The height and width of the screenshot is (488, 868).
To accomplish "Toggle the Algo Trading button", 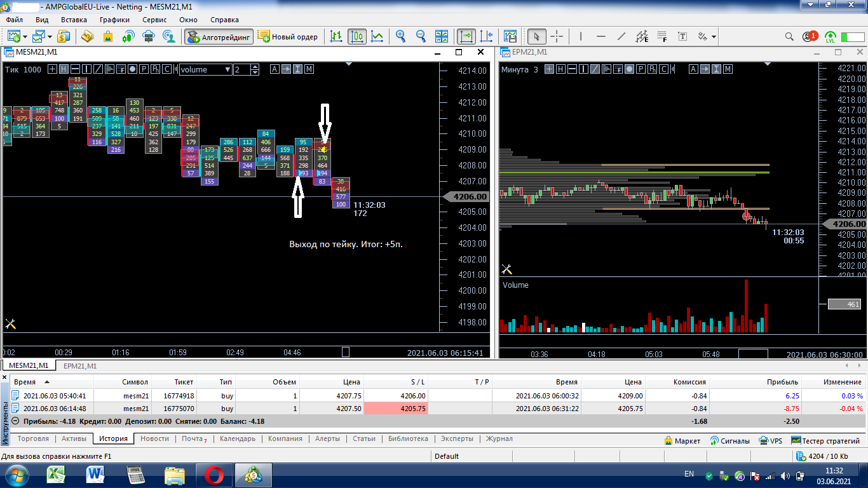I will (x=219, y=36).
